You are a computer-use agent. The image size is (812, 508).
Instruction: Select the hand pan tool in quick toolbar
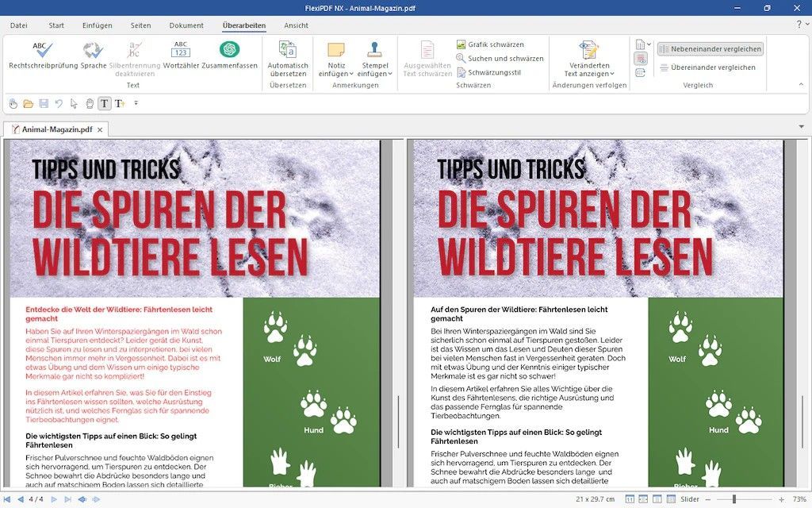pos(90,103)
